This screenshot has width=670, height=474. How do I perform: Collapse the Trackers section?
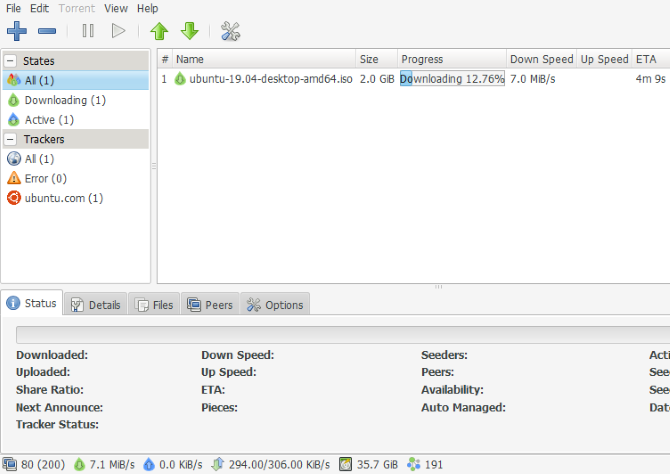click(11, 139)
